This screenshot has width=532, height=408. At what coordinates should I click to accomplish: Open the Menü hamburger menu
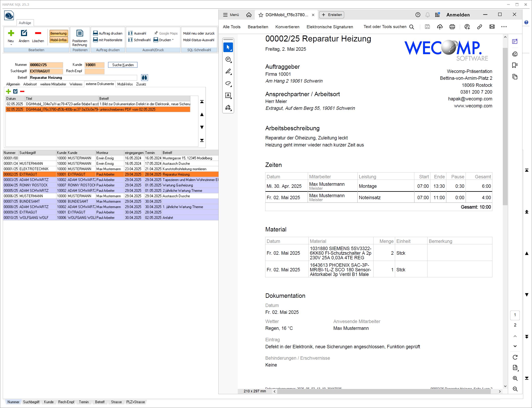[231, 15]
